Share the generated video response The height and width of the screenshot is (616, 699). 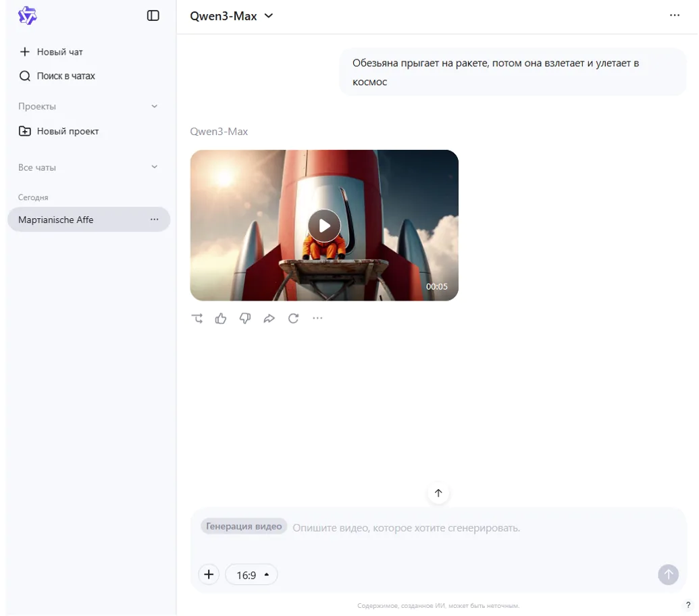[x=269, y=318]
